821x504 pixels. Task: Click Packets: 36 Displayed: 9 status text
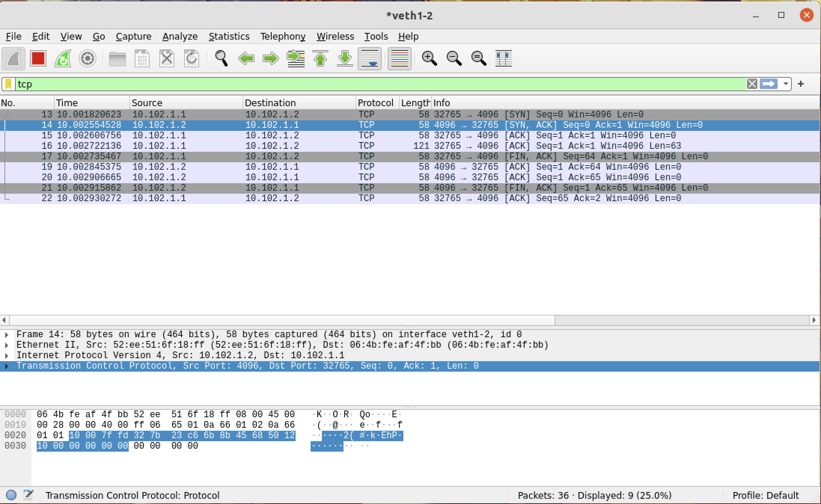[595, 495]
